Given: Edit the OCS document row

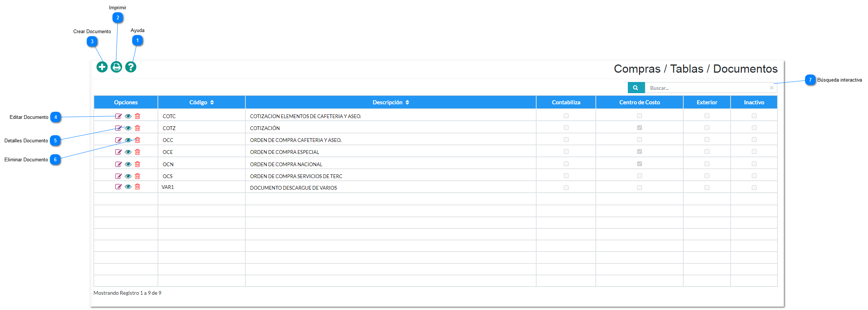Looking at the screenshot, I should 118,176.
